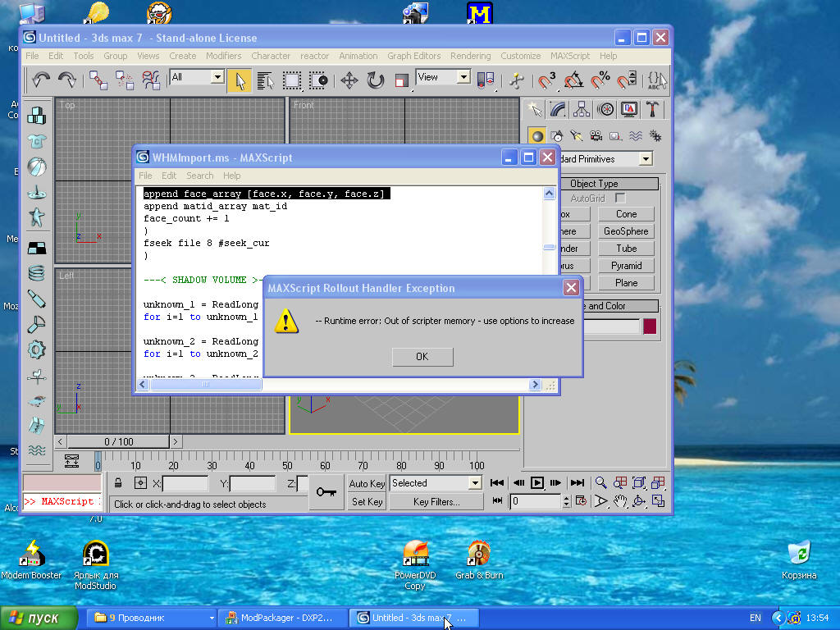Enable the AutoGrid checkbox

[x=620, y=199]
